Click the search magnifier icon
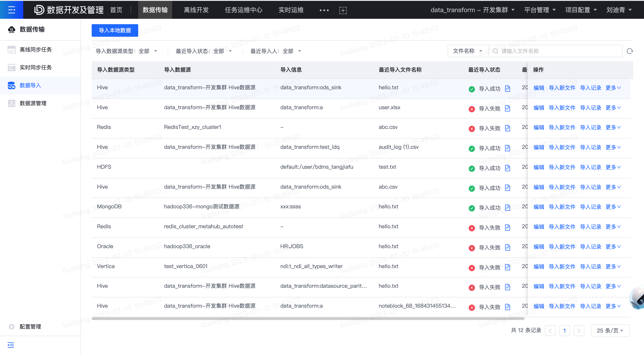 pos(495,51)
